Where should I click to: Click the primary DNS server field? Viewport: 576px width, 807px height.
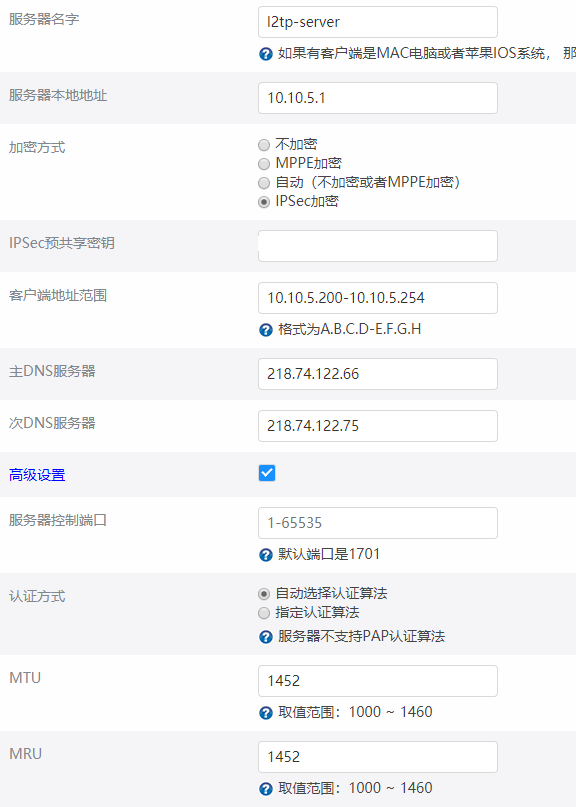point(378,374)
